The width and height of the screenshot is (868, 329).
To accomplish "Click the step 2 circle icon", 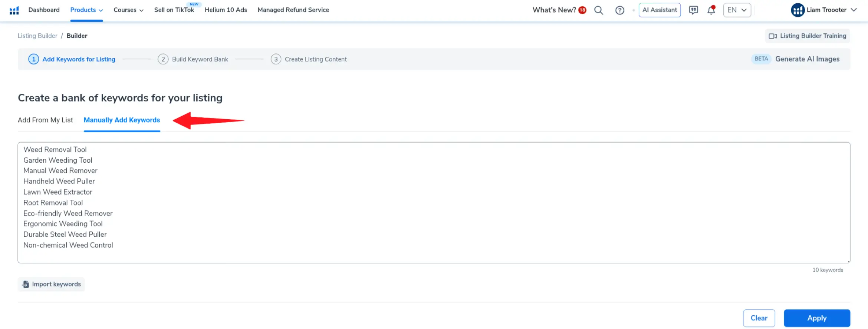I will coord(163,59).
